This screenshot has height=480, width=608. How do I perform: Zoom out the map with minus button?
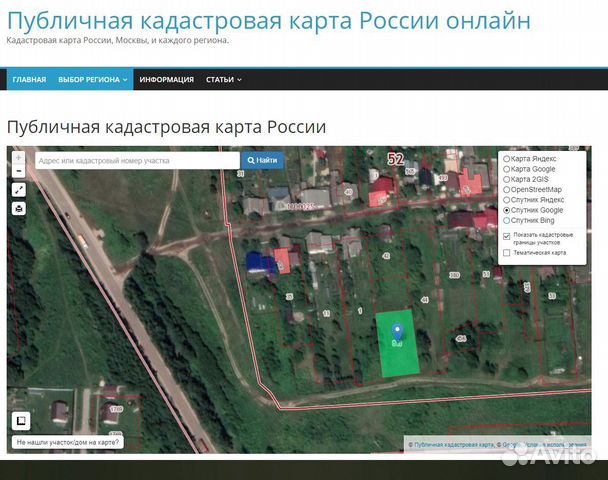(x=19, y=171)
